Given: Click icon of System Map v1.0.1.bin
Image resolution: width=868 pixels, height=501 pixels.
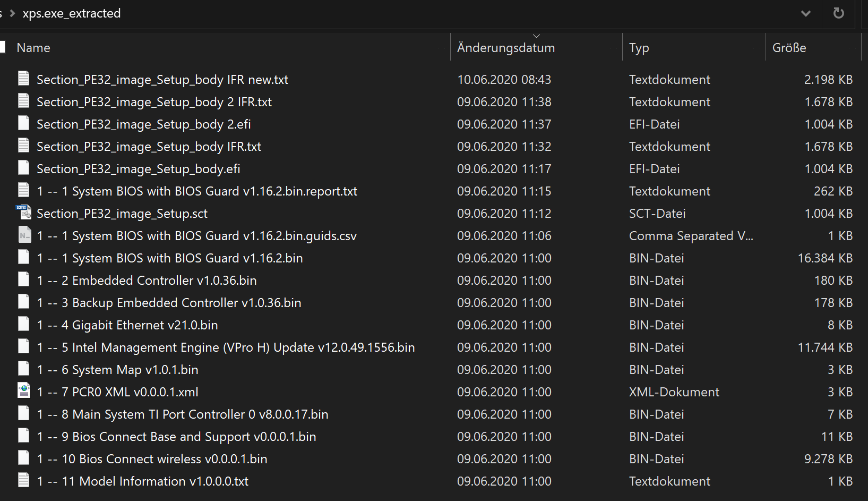Looking at the screenshot, I should pyautogui.click(x=24, y=369).
